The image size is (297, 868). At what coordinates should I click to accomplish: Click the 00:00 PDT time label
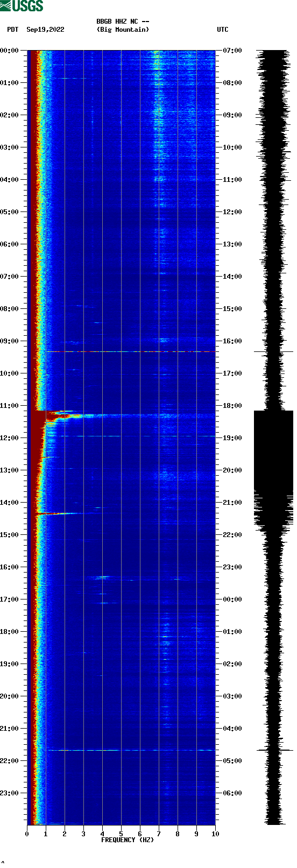pyautogui.click(x=10, y=51)
